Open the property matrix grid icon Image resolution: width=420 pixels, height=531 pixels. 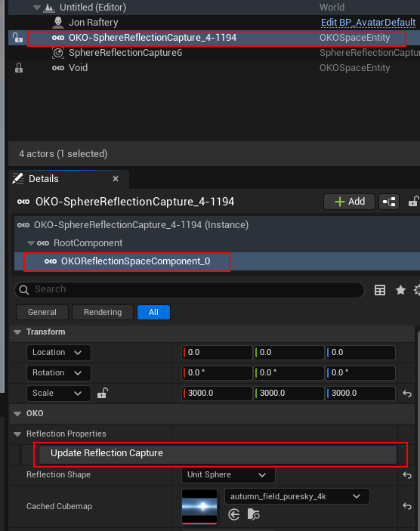(380, 290)
